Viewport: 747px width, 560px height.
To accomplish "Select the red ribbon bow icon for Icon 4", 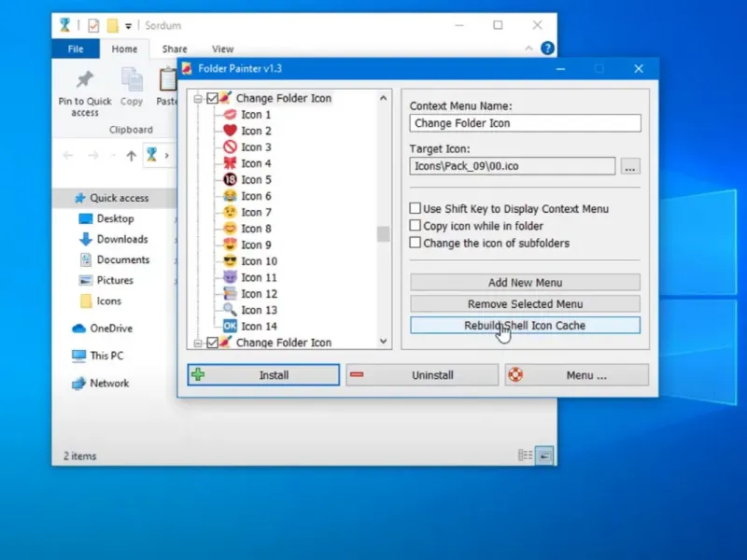I will (230, 162).
